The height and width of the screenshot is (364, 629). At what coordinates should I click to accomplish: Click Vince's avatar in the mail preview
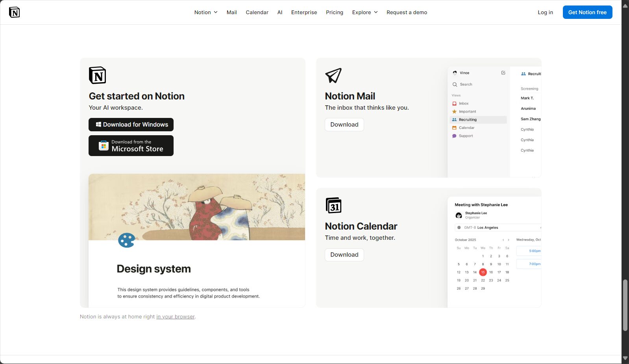coord(455,73)
